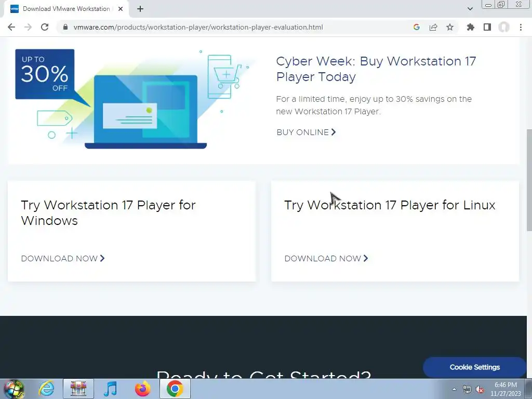
Task: Click the taskbar clock 6:46 PM
Action: coord(506,389)
